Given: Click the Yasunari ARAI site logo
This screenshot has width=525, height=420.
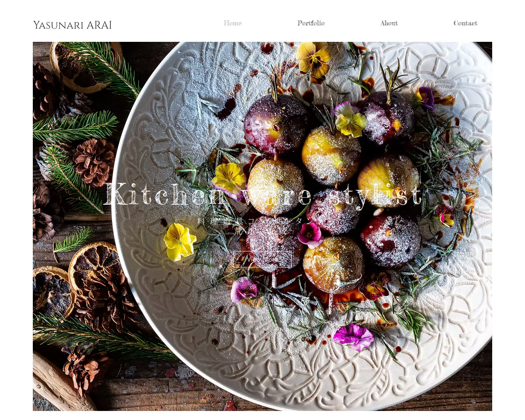Looking at the screenshot, I should pyautogui.click(x=72, y=25).
